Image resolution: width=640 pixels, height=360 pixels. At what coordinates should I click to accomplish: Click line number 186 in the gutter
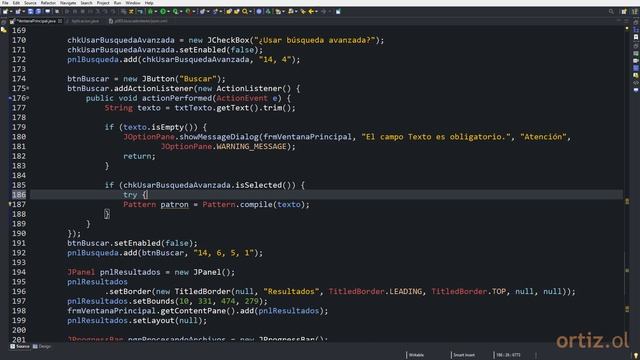click(19, 195)
